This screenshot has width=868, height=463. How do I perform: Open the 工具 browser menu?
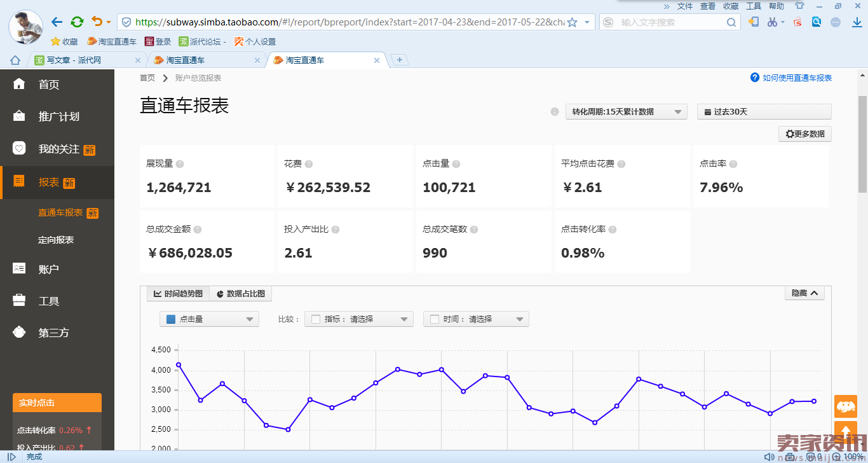[x=754, y=6]
